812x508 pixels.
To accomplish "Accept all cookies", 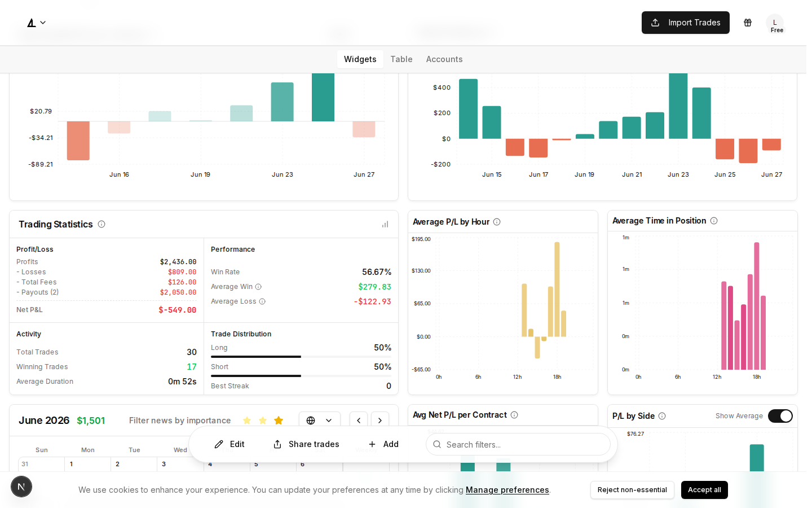I will click(x=704, y=490).
